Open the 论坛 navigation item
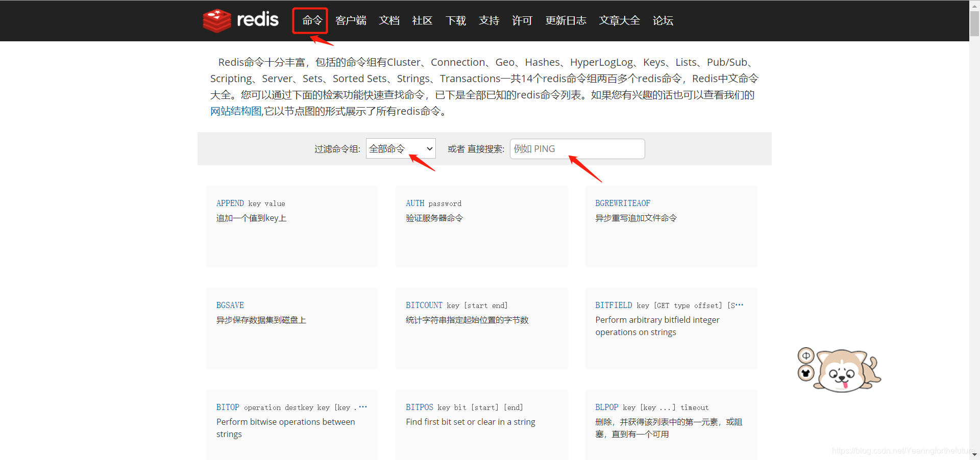 663,20
